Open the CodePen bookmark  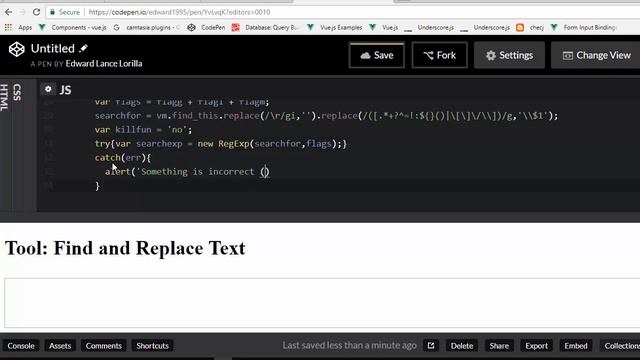[206, 27]
